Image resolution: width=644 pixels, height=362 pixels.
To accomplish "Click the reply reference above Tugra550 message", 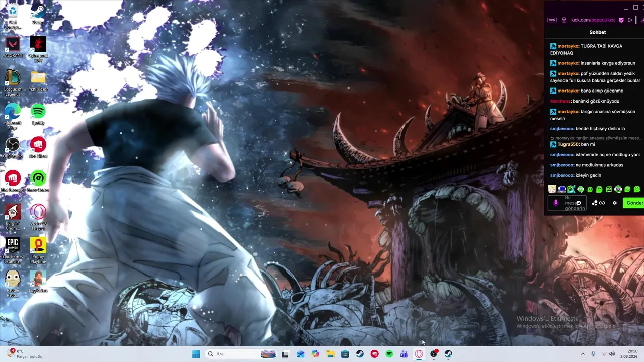I will pyautogui.click(x=597, y=138).
